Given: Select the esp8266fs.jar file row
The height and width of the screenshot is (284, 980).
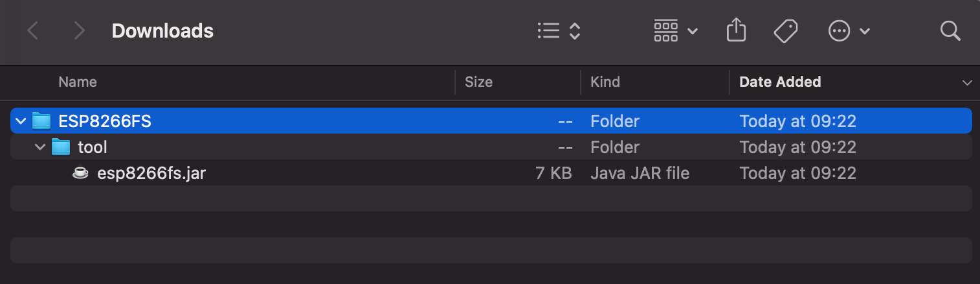Looking at the screenshot, I should pyautogui.click(x=491, y=173).
